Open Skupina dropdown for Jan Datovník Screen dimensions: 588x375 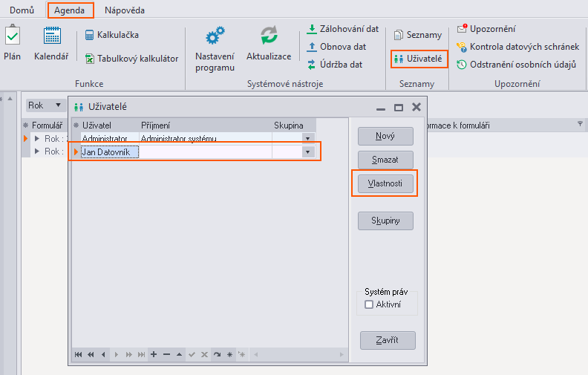tap(307, 151)
